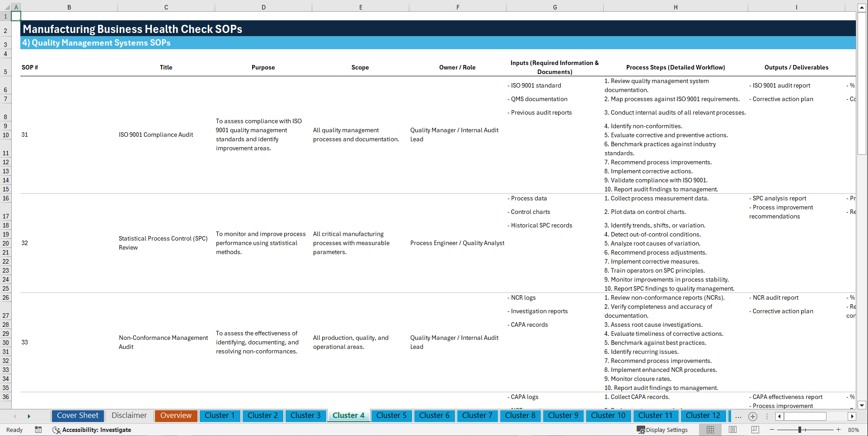Open sheet options with the vertical dots
Viewport: 868px width, 436px height.
tap(767, 416)
